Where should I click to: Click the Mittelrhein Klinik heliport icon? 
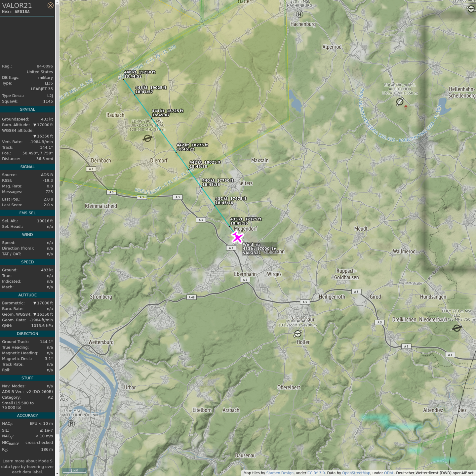(71, 423)
